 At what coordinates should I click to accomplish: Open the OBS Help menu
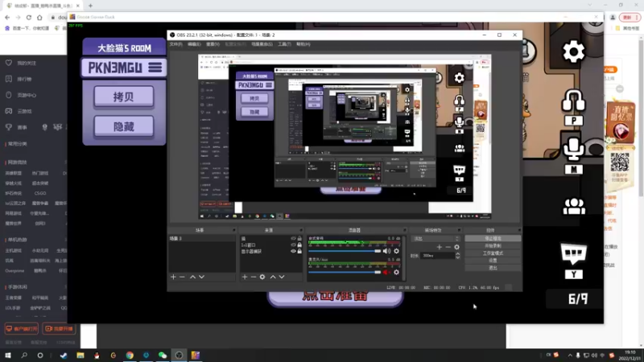coord(303,44)
